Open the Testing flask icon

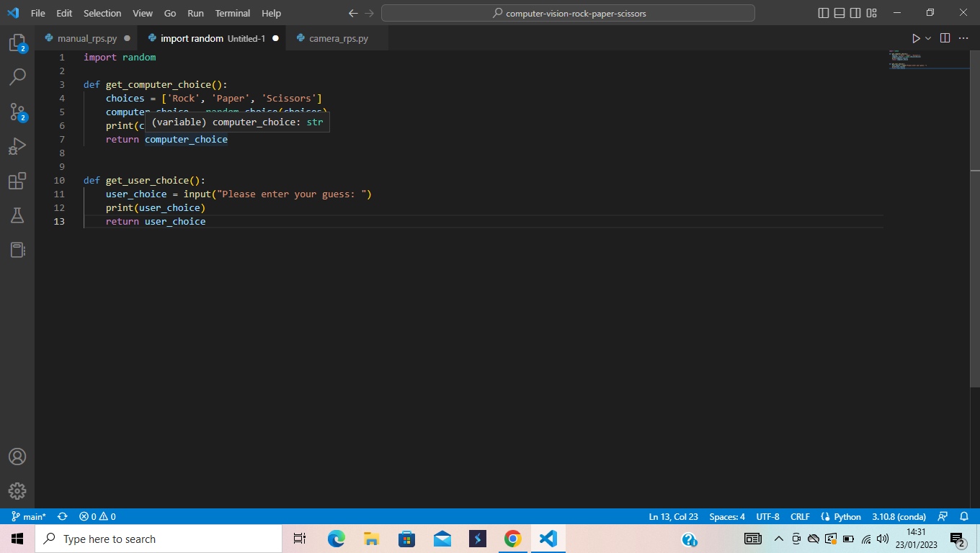coord(17,215)
